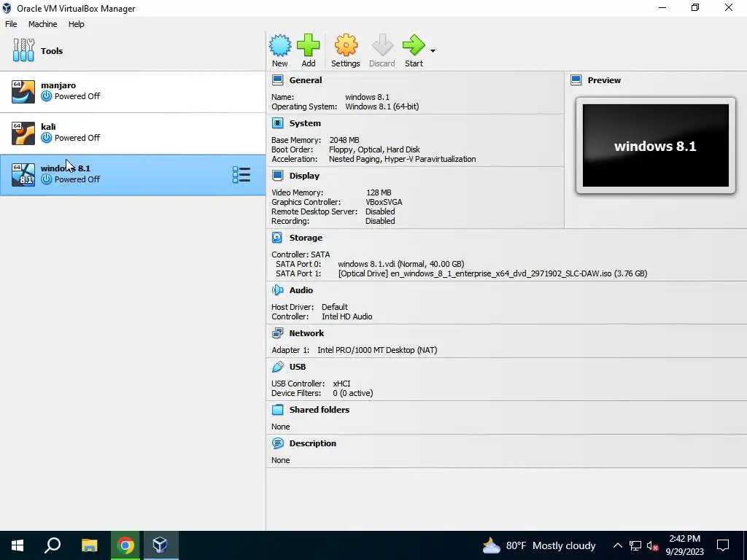747x560 pixels.
Task: Open taskbar search magnifier
Action: click(x=53, y=545)
